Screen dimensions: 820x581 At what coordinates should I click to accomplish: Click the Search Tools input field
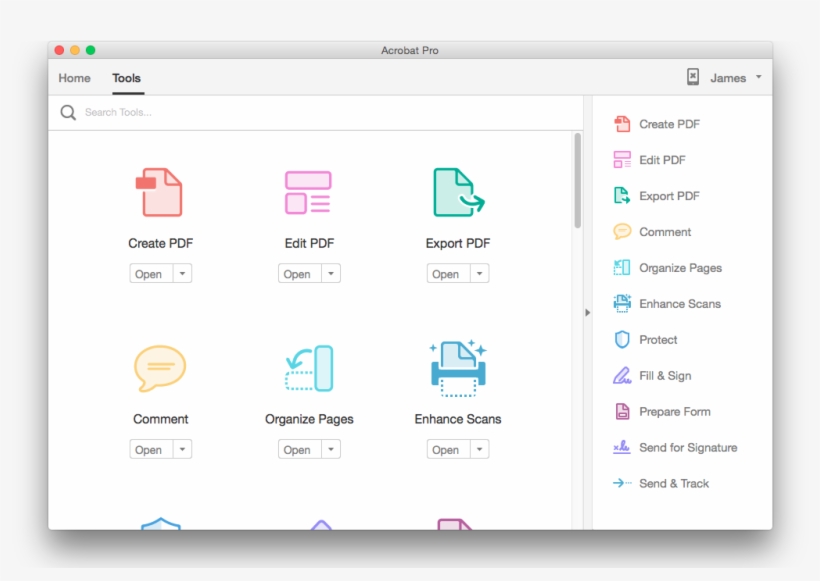click(x=320, y=112)
